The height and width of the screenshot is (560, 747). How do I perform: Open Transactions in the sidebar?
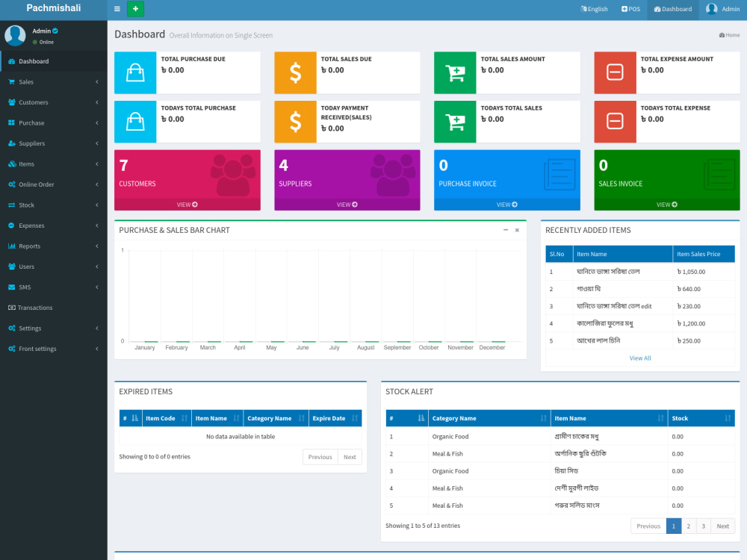click(x=53, y=308)
